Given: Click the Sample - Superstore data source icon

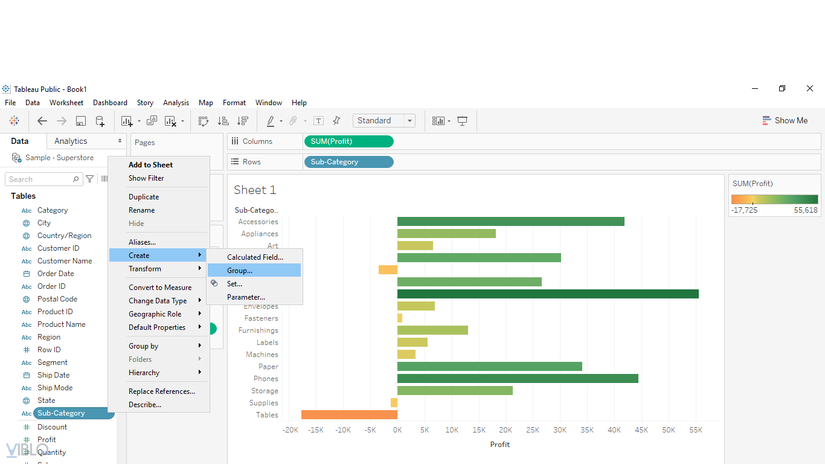Looking at the screenshot, I should (x=16, y=157).
